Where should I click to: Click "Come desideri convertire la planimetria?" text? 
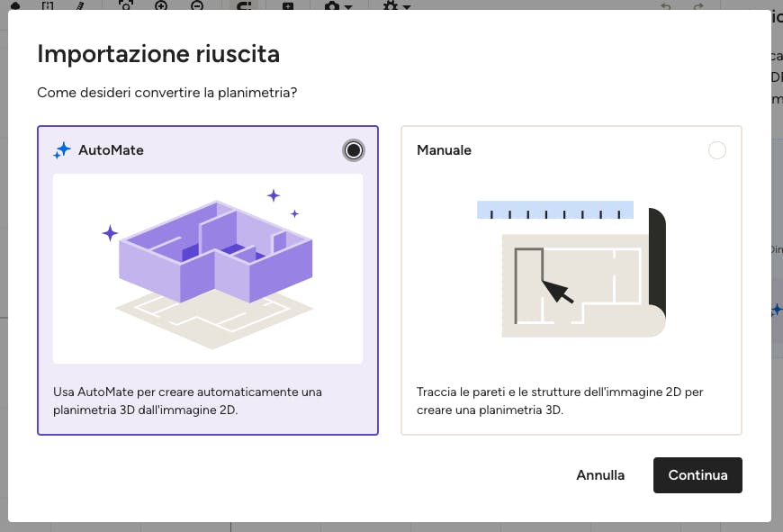click(166, 93)
